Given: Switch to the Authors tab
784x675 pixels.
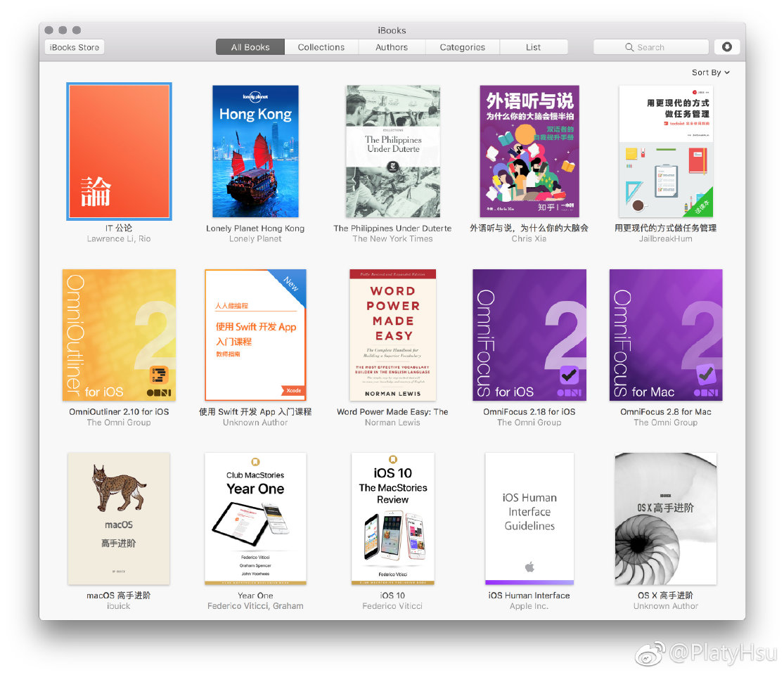Looking at the screenshot, I should (x=392, y=47).
